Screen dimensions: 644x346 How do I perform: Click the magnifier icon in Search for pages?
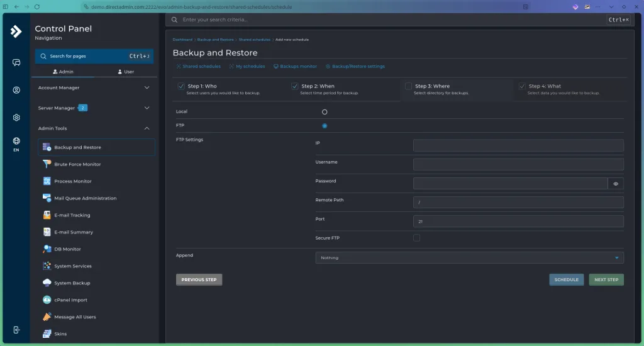point(43,56)
